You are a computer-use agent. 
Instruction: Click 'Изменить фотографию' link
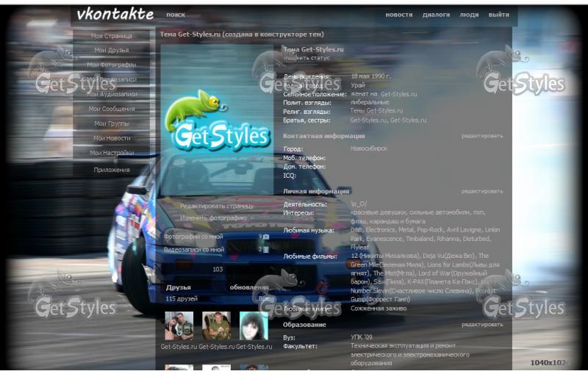click(x=213, y=218)
